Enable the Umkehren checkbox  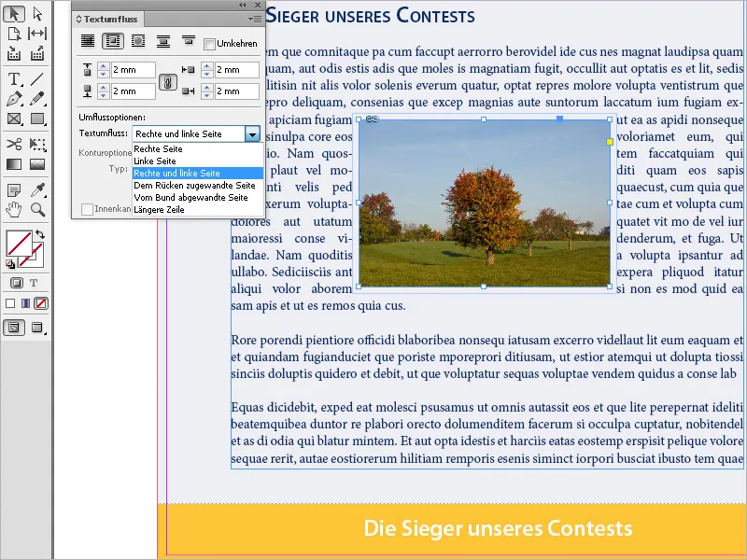(x=208, y=44)
